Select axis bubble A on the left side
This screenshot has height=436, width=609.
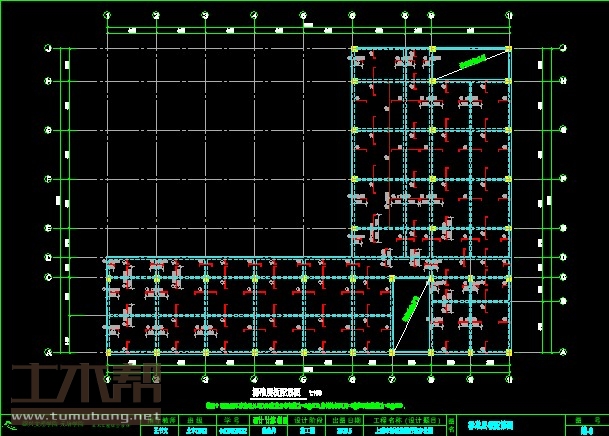[48, 351]
